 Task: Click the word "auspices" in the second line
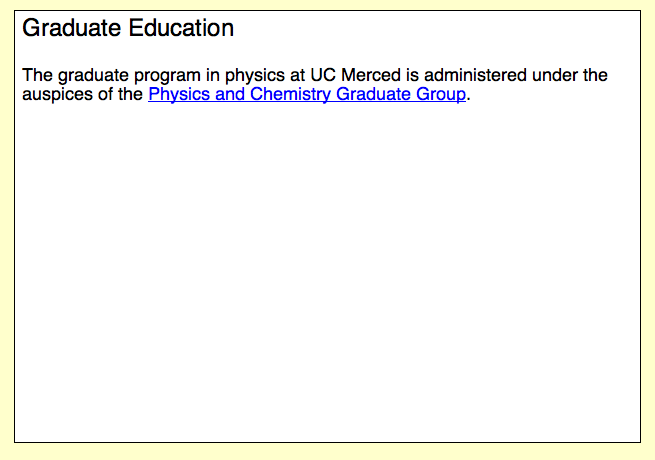pyautogui.click(x=51, y=95)
